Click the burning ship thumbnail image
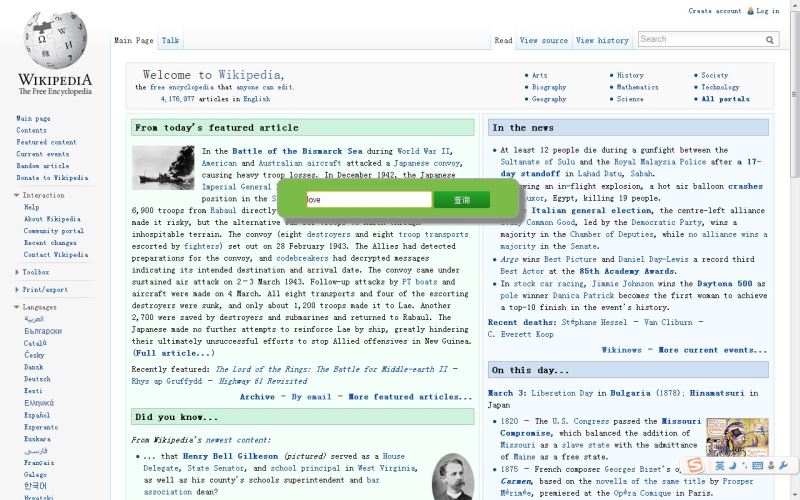 (x=163, y=167)
